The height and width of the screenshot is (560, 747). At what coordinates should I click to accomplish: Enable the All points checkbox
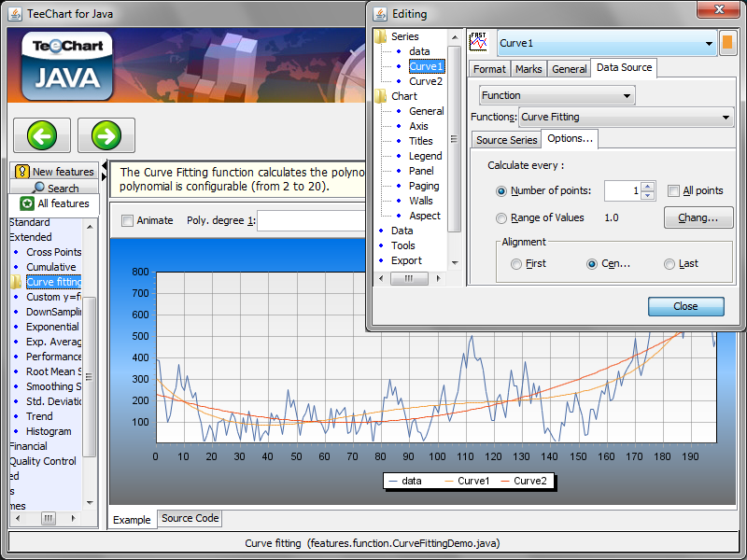click(x=673, y=191)
